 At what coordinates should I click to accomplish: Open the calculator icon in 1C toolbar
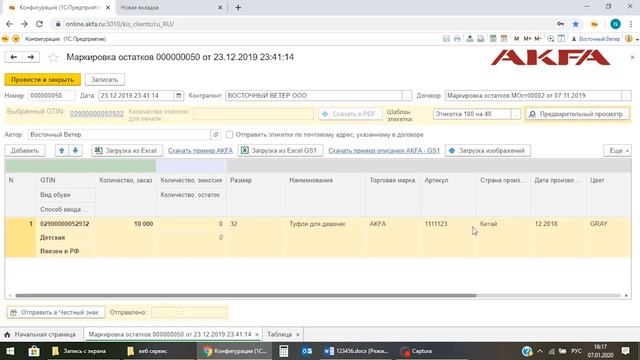point(493,39)
